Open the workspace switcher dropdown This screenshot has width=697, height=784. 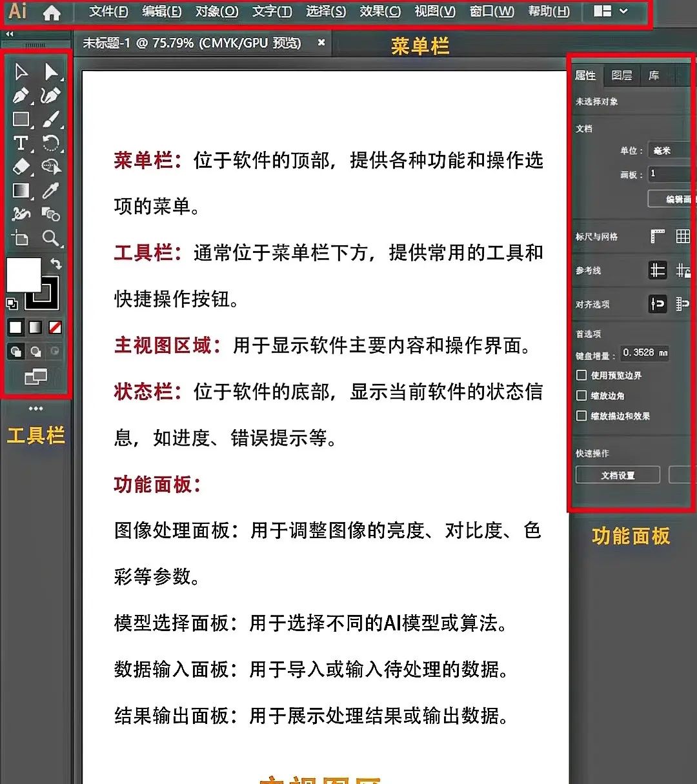[x=610, y=11]
